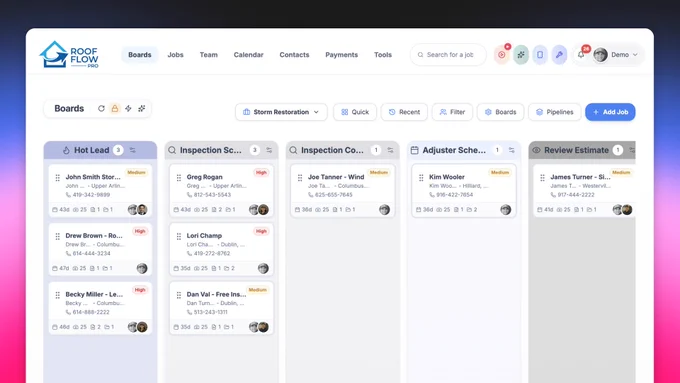The image size is (680, 383).
Task: Click the blue mobile device icon
Action: (540, 55)
